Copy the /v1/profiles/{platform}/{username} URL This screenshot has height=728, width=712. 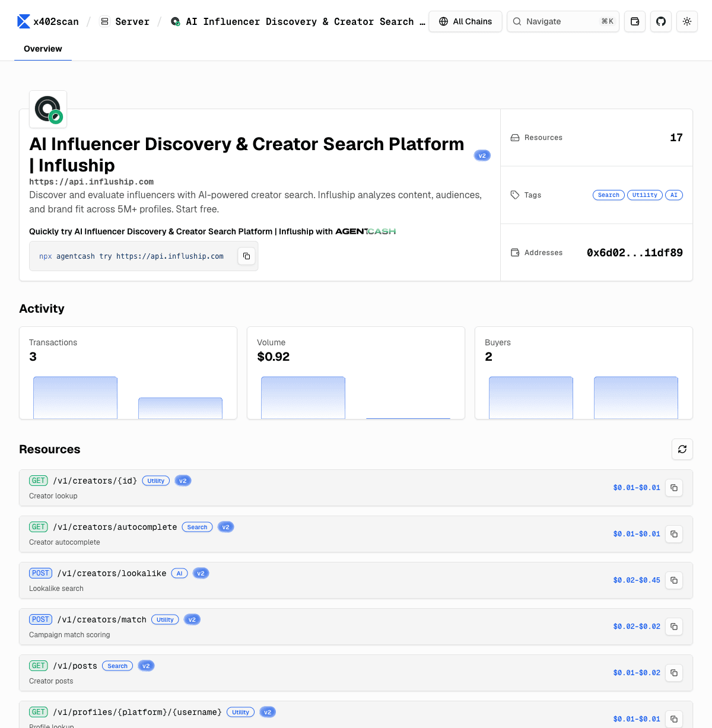pos(674,719)
